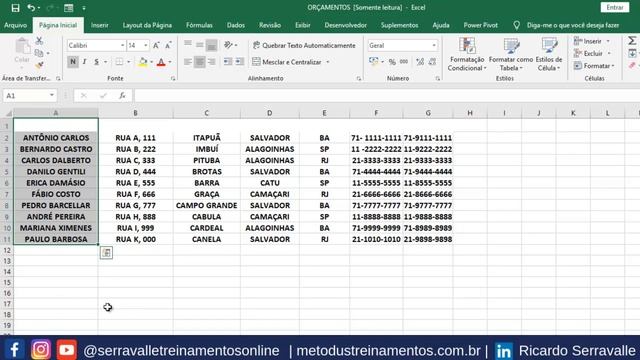Open fill color dropdown arrow
The image size is (640, 360).
pos(151,62)
